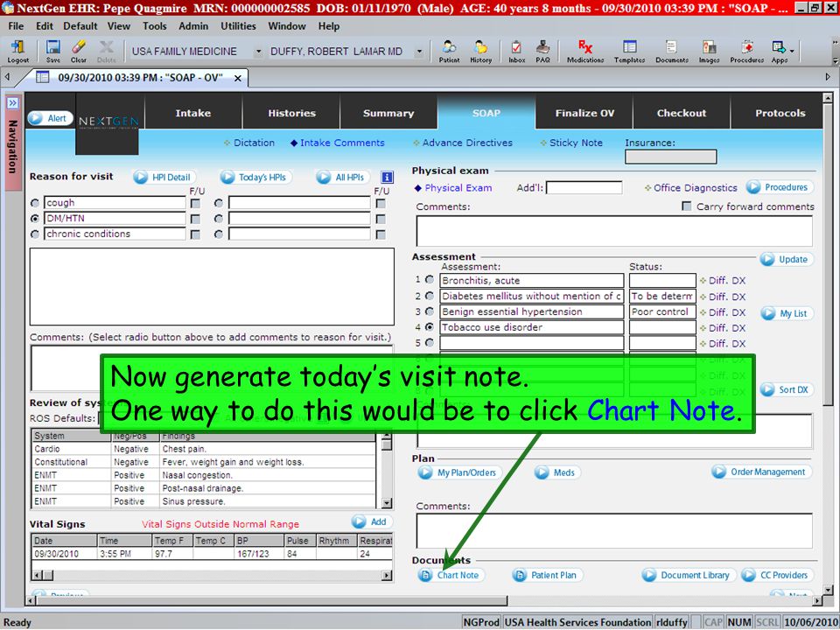The image size is (840, 630).
Task: Open the Admin menu
Action: coord(193,25)
